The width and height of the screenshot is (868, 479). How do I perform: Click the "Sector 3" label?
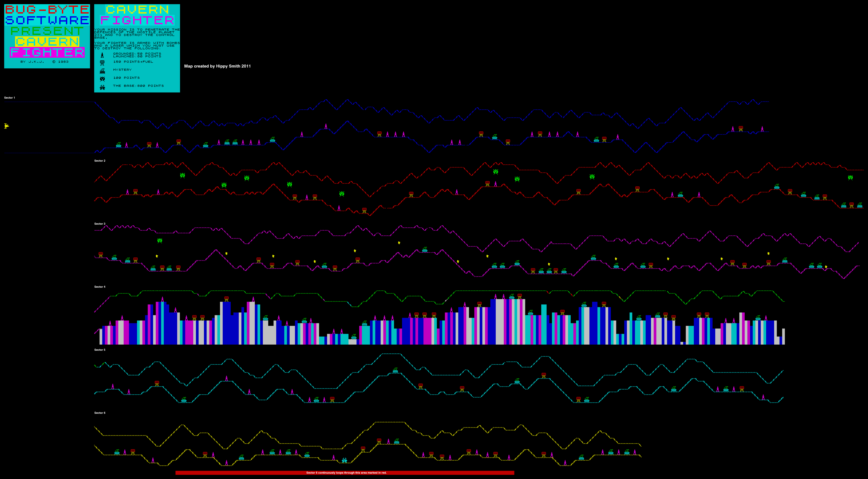tap(100, 224)
